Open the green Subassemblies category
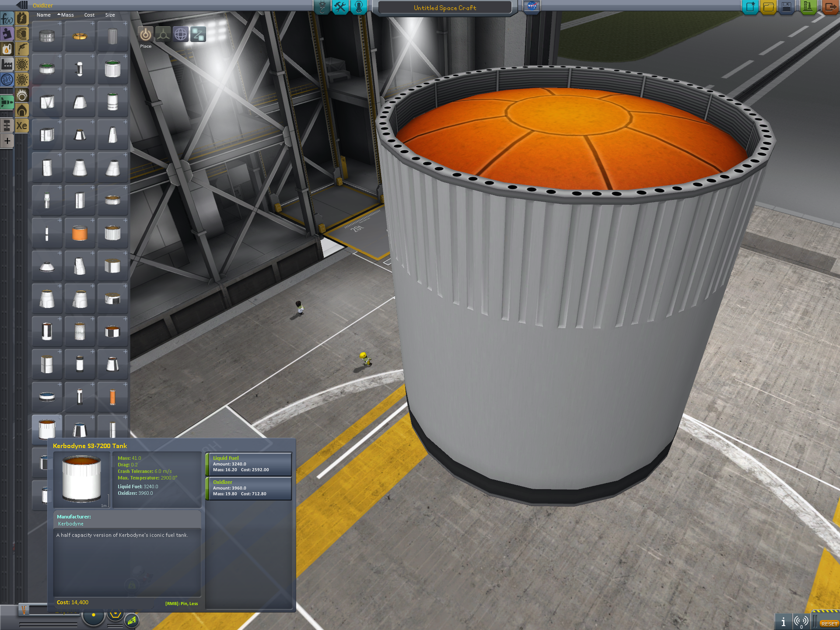Viewport: 840px width, 630px height. point(7,102)
